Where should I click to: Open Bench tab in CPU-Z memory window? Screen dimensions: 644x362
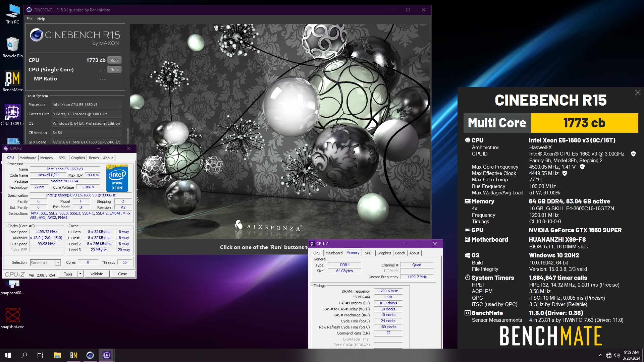pos(400,253)
